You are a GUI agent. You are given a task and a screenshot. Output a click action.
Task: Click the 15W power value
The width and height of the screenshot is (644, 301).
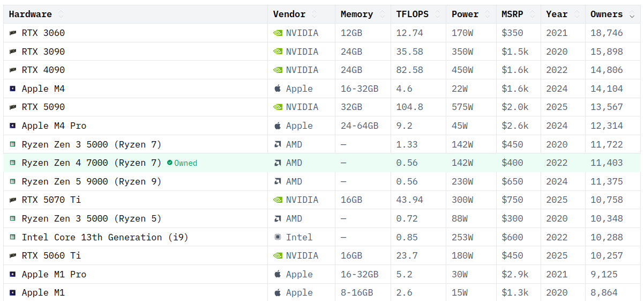[460, 293]
